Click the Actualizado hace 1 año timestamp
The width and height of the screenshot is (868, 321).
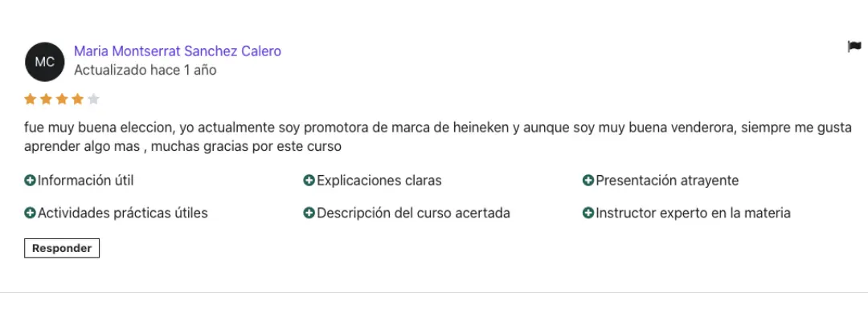click(145, 70)
